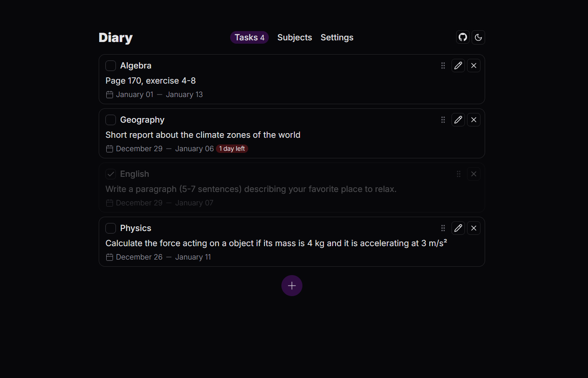Open the GitHub repository icon
The width and height of the screenshot is (588, 378).
pos(462,37)
